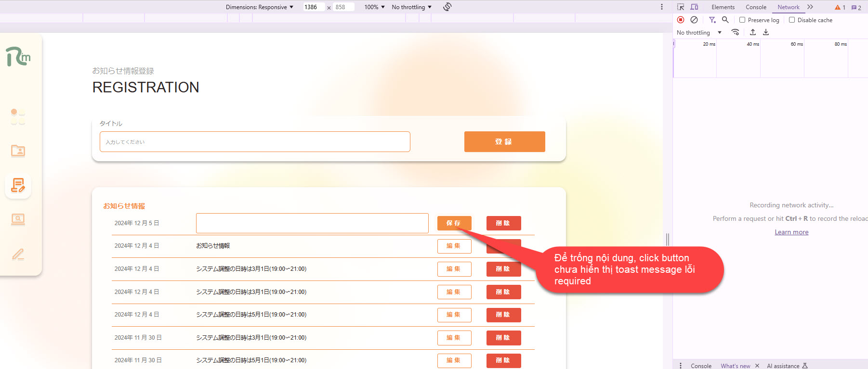868x369 pixels.
Task: Expand the 100% zoom dropdown
Action: 374,7
